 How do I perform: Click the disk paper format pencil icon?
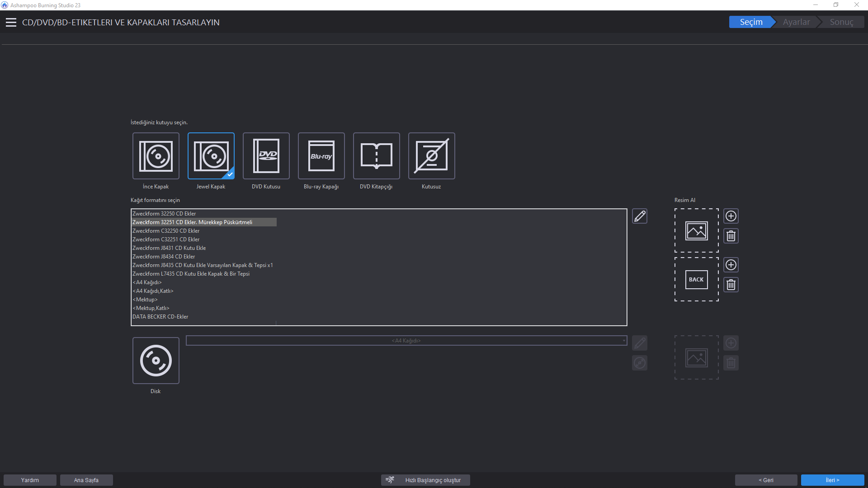click(x=640, y=343)
